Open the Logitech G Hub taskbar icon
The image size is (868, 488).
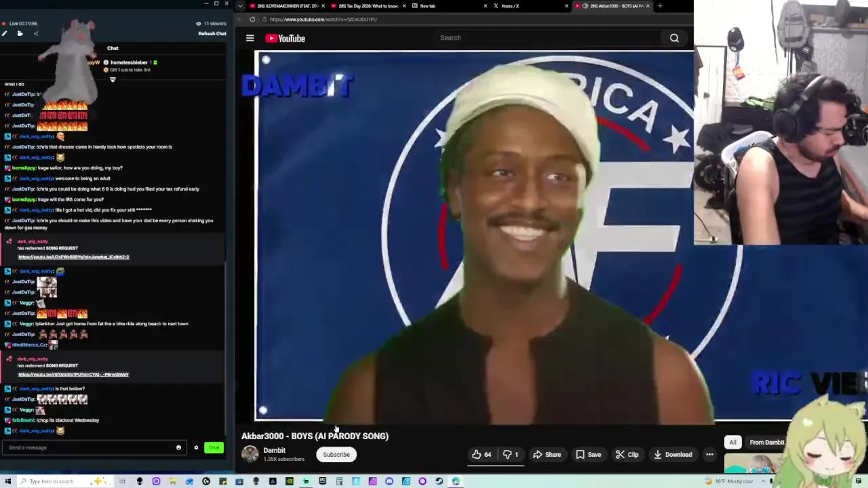pyautogui.click(x=206, y=481)
